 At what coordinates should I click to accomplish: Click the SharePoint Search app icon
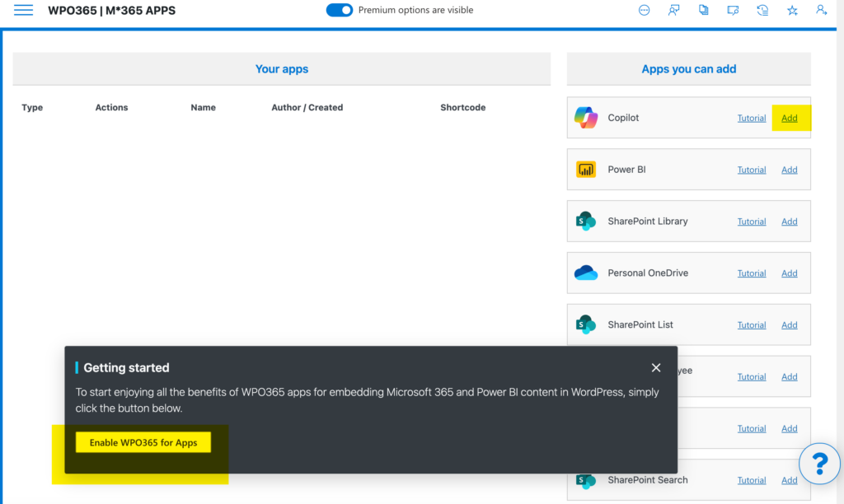(x=586, y=480)
